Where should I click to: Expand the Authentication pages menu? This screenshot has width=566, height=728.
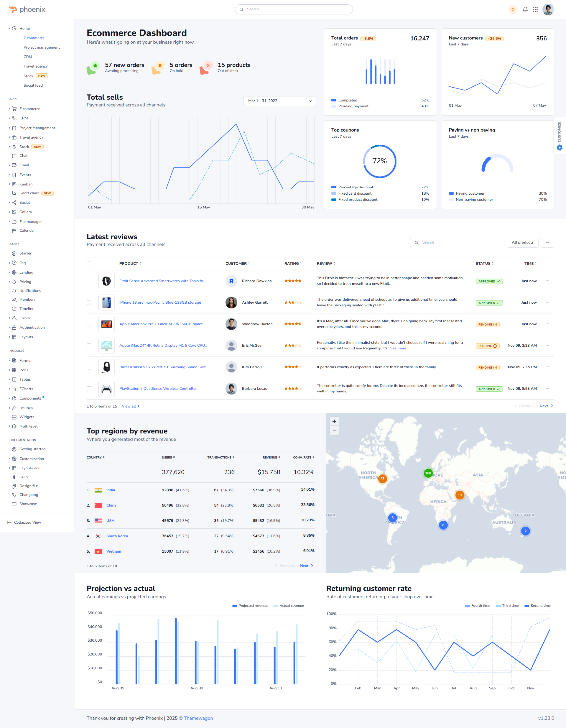point(32,327)
